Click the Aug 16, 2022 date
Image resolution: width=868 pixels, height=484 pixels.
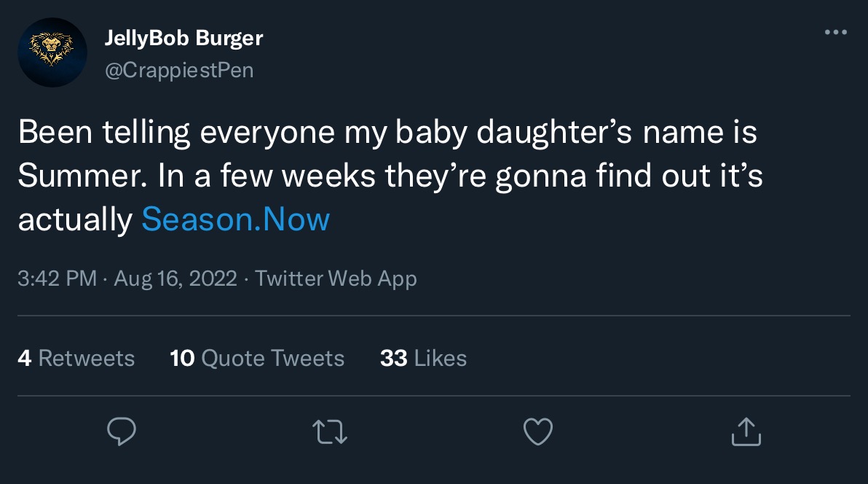pyautogui.click(x=175, y=278)
